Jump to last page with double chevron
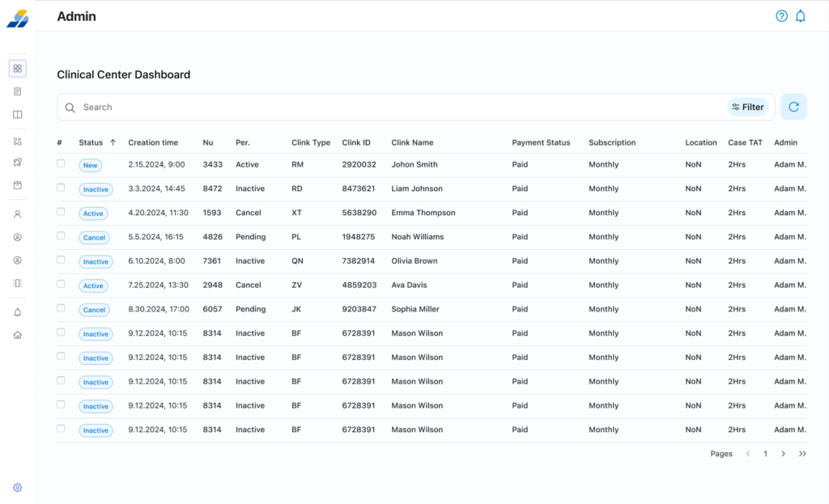The width and height of the screenshot is (829, 504). [x=802, y=454]
